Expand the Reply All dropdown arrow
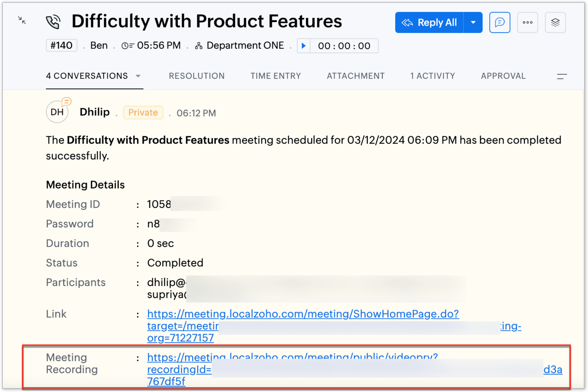The image size is (588, 392). pos(473,22)
